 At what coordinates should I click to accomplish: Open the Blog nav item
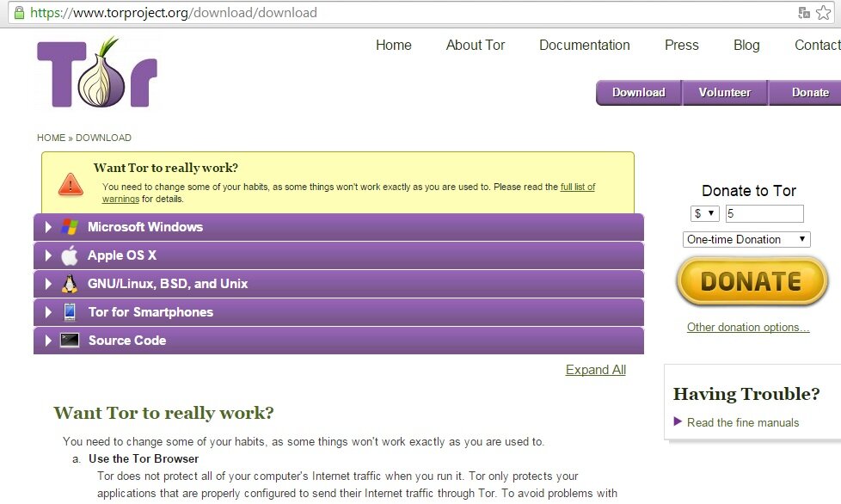(x=746, y=45)
